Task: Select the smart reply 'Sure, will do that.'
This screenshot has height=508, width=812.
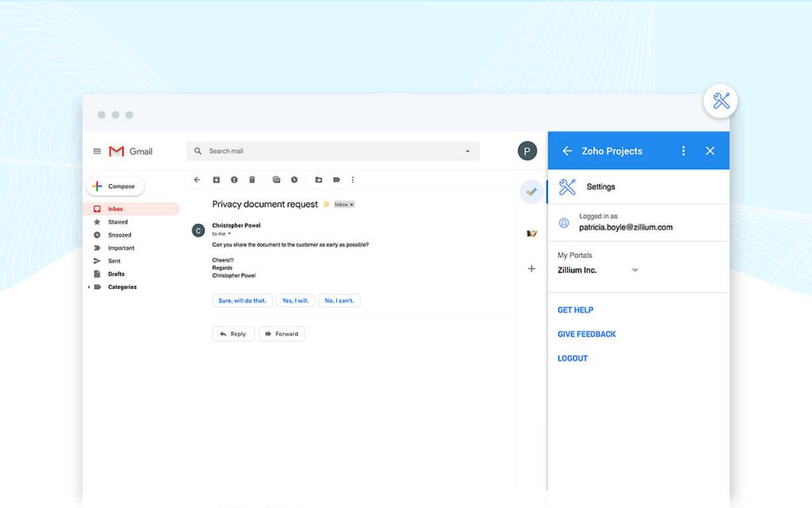Action: click(x=242, y=300)
